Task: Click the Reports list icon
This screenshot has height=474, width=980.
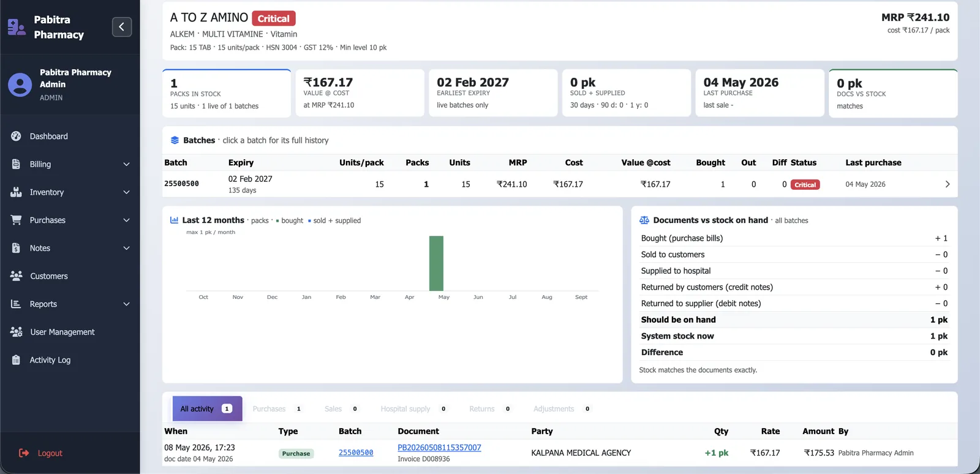Action: (16, 304)
